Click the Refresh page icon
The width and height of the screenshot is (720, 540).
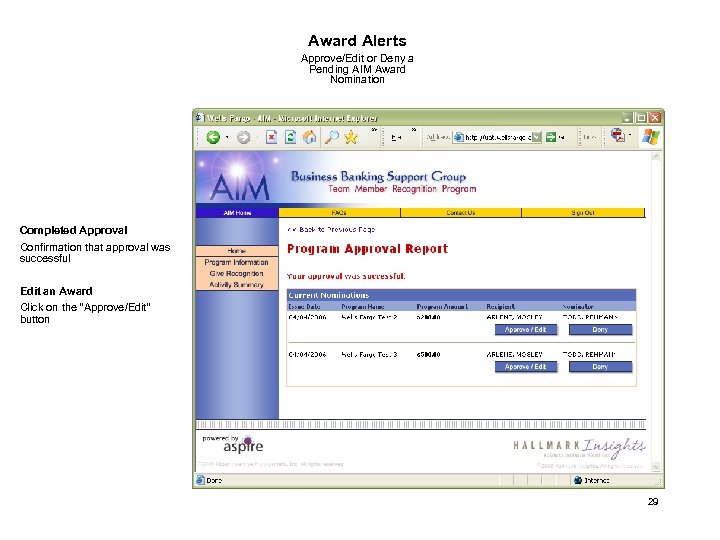point(290,137)
